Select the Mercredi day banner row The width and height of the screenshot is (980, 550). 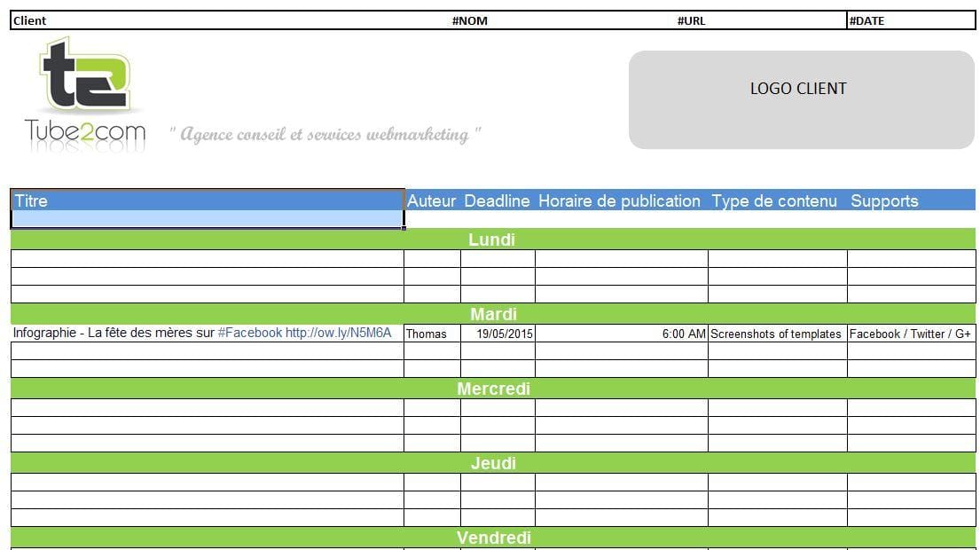[x=491, y=389]
